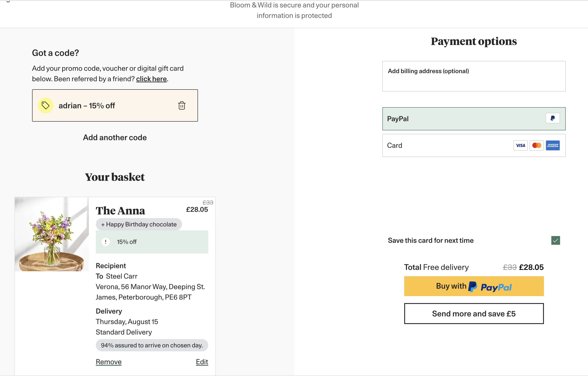The height and width of the screenshot is (376, 588).
Task: Click the Mastercard icon
Action: [536, 145]
